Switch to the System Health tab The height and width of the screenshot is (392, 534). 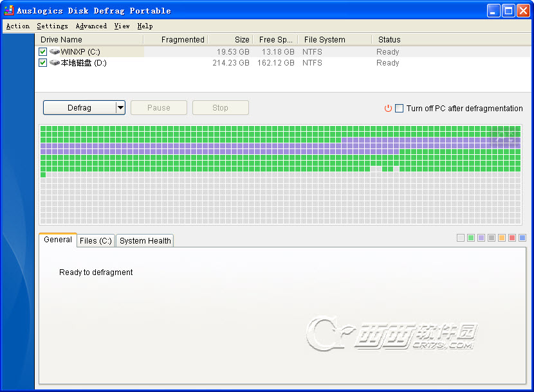145,240
